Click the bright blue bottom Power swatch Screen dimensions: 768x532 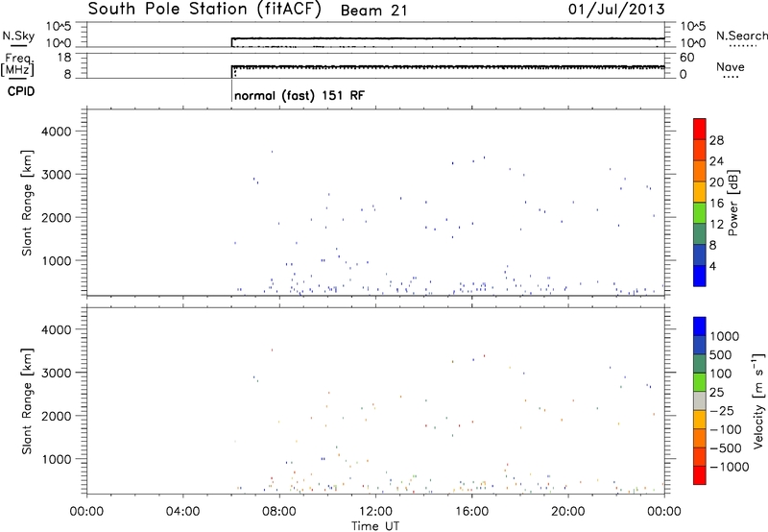click(x=700, y=276)
